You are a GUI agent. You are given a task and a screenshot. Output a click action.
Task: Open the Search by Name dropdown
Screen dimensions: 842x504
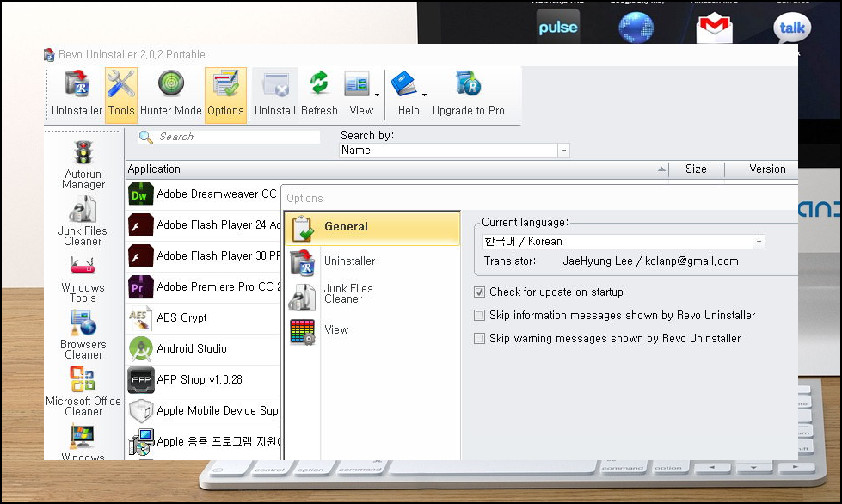(563, 151)
